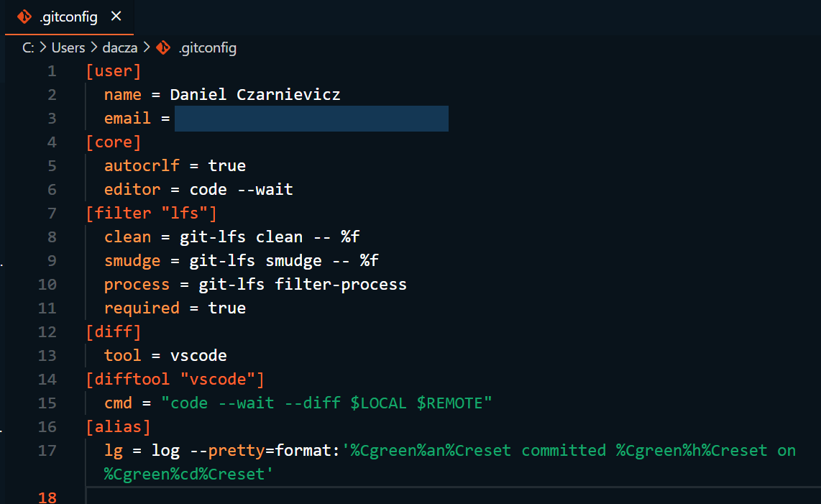The height and width of the screenshot is (504, 821).
Task: Click the git icon in the breadcrumb path
Action: coord(163,48)
